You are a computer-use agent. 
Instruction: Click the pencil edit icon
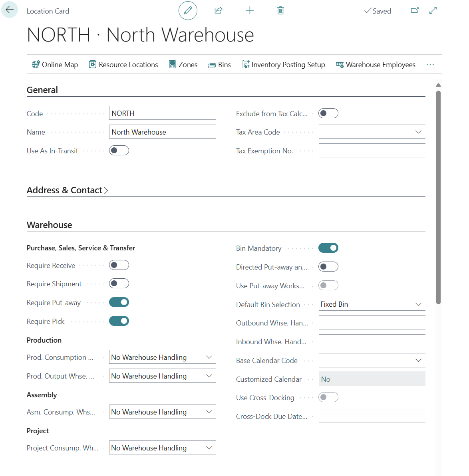pos(188,11)
